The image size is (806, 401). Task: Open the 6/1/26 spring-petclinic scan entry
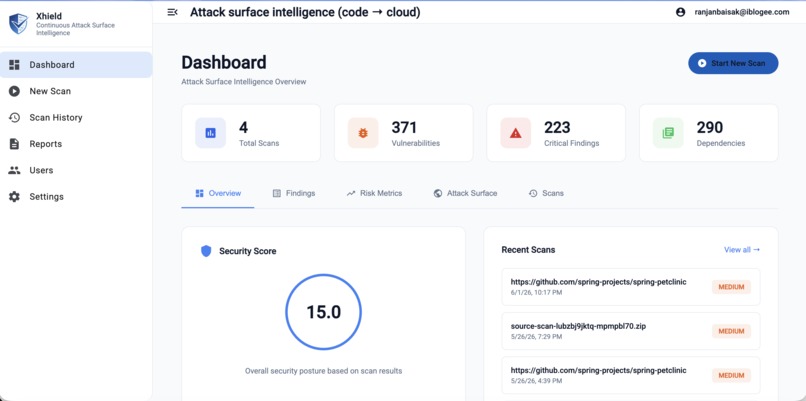[631, 287]
